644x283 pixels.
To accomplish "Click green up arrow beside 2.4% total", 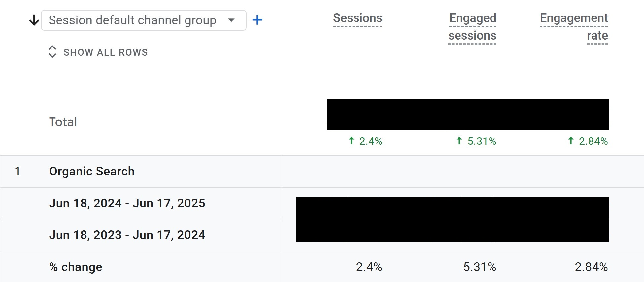I will (x=351, y=141).
